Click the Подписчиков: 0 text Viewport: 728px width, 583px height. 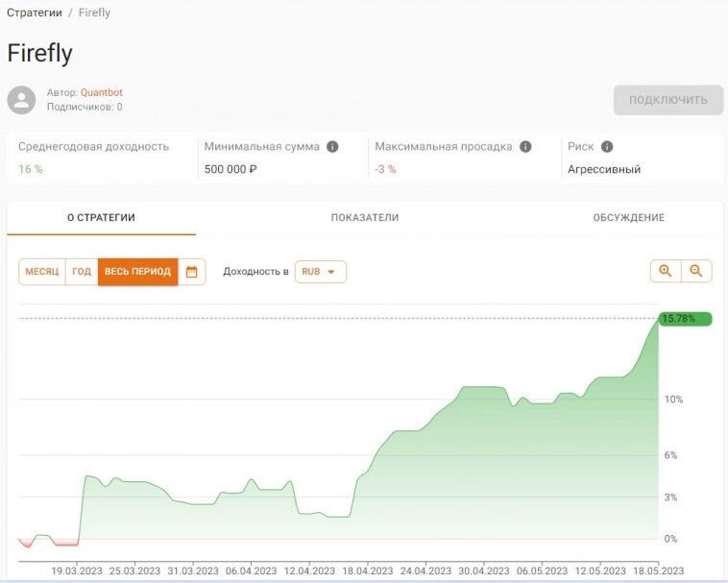(85, 107)
